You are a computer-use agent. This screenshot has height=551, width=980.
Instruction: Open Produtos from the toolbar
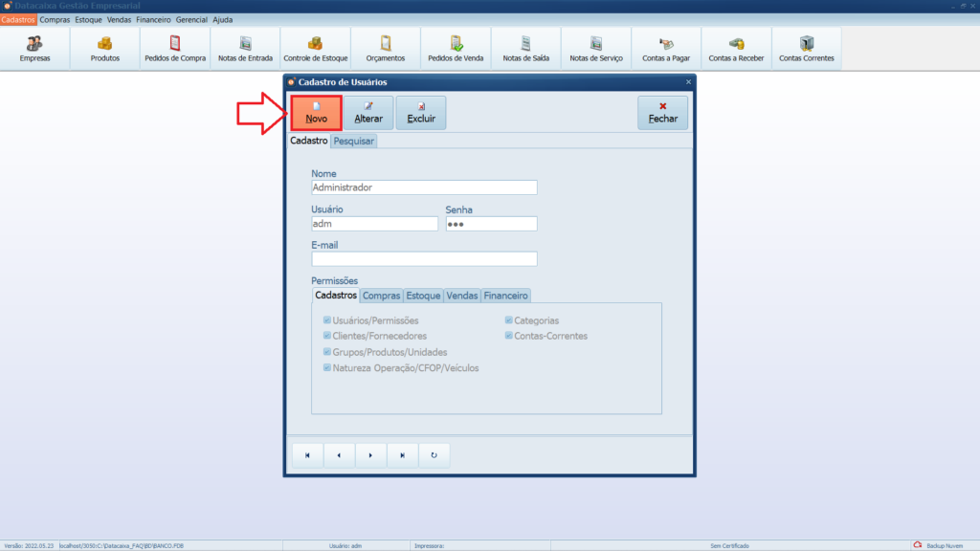(105, 49)
